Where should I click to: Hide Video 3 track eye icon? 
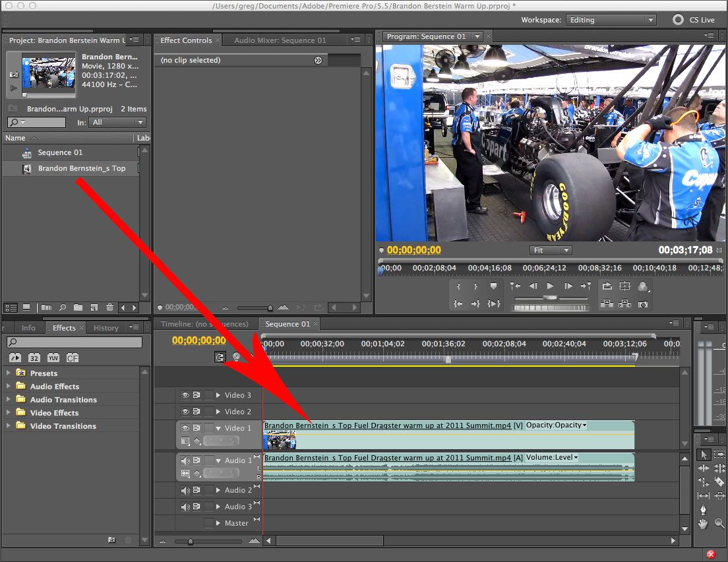point(185,395)
